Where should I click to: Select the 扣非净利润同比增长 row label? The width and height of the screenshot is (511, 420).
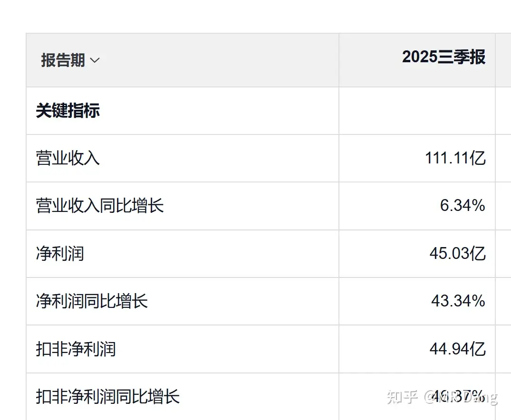pos(108,396)
